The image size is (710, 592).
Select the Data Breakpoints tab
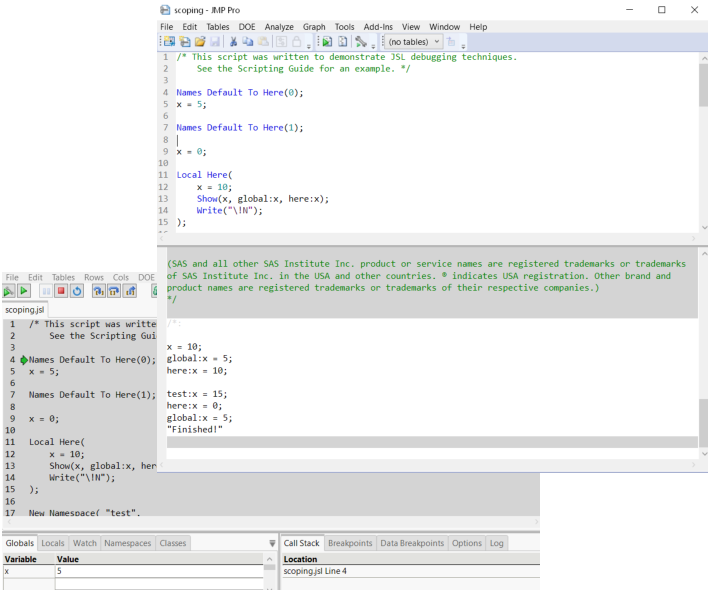(412, 543)
